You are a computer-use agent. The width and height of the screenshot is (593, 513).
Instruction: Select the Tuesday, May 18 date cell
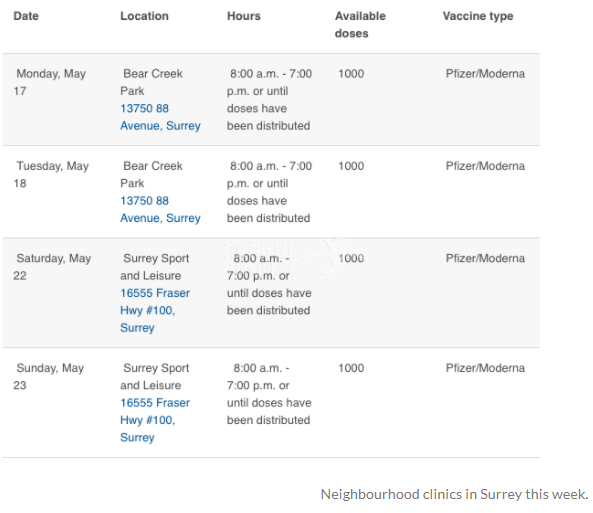[51, 174]
